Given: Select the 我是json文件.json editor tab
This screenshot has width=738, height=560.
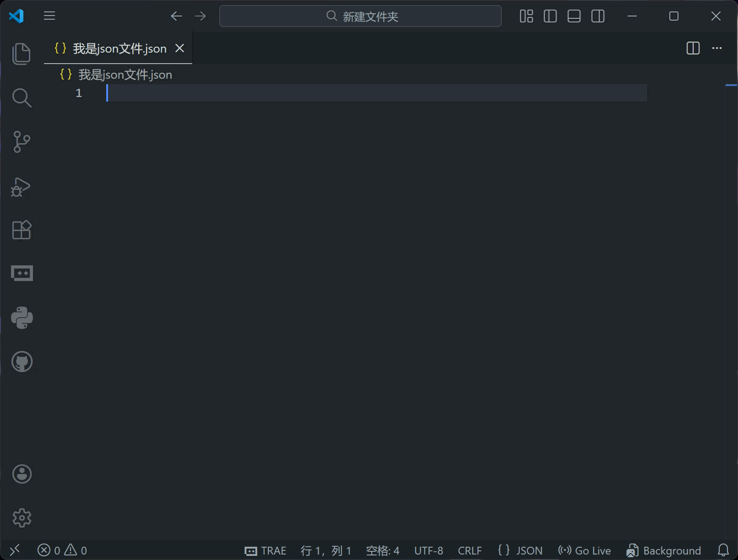Looking at the screenshot, I should pos(119,48).
